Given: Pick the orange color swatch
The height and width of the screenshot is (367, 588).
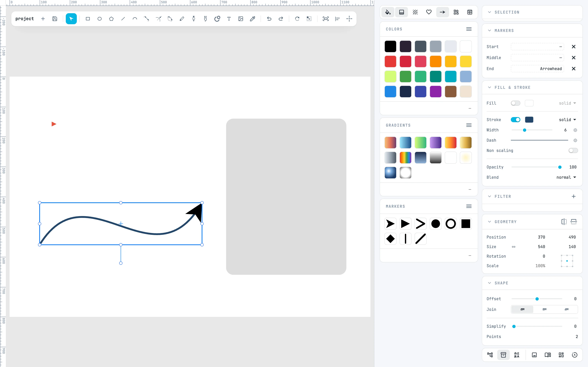Looking at the screenshot, I should coord(435,61).
